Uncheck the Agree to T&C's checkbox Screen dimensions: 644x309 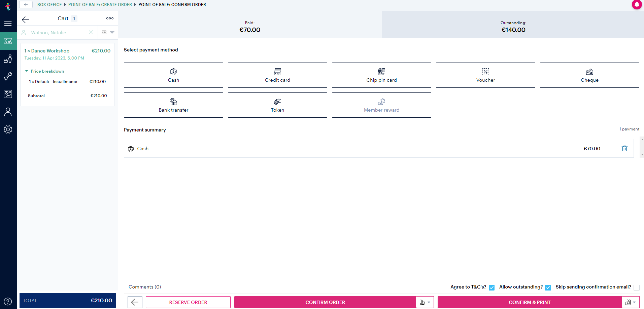click(492, 287)
